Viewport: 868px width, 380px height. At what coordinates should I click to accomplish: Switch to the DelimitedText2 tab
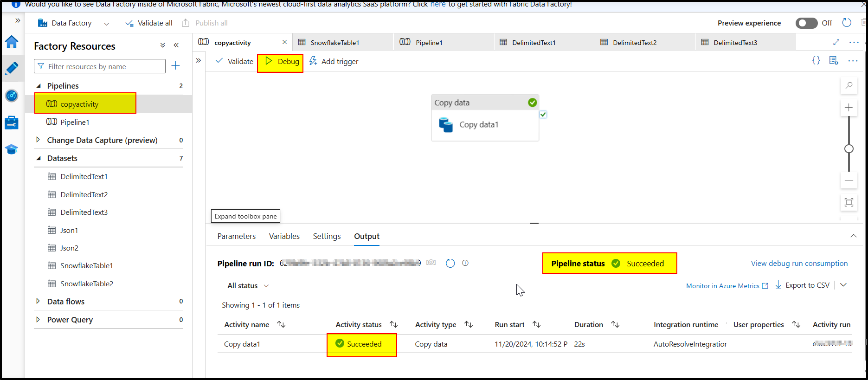click(645, 42)
